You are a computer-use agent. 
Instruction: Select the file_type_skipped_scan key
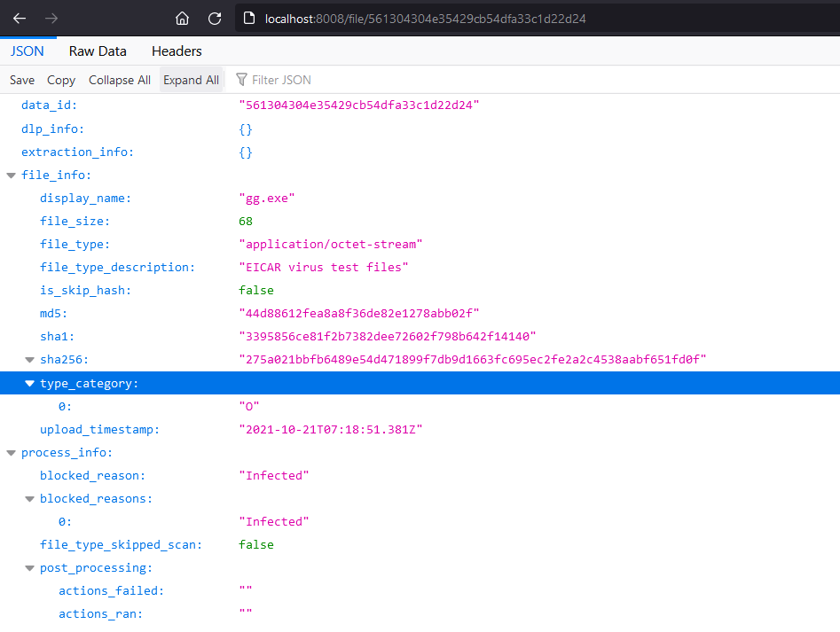121,545
